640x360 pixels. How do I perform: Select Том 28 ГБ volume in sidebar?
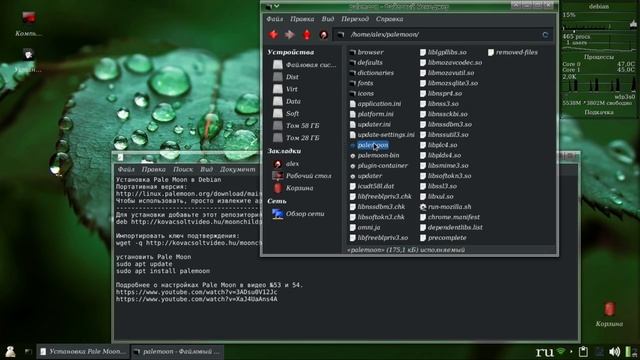tap(296, 138)
